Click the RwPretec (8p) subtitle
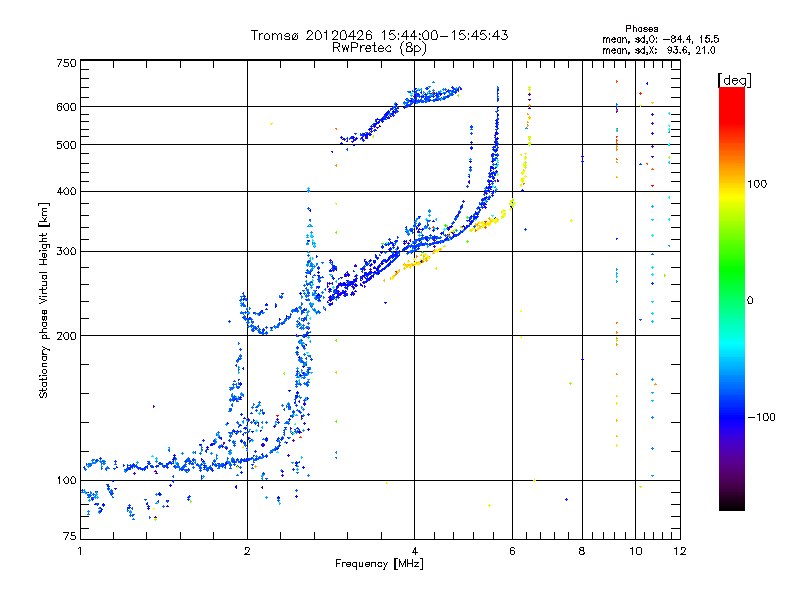 (x=379, y=48)
